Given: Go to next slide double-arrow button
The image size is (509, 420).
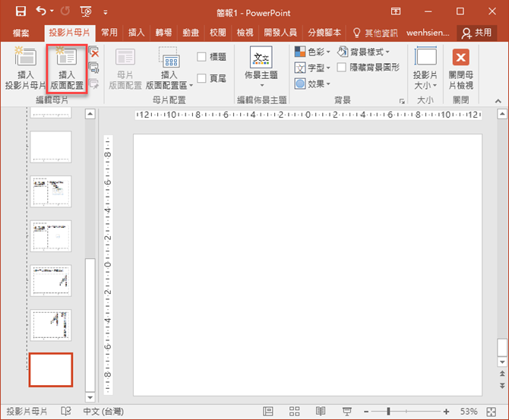Looking at the screenshot, I should [x=502, y=386].
